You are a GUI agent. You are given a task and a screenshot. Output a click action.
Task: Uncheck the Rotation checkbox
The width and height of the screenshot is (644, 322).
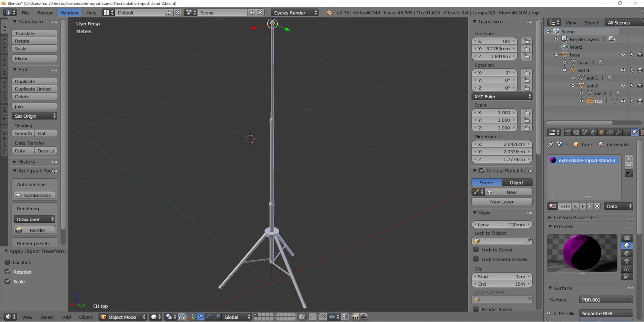tap(7, 272)
